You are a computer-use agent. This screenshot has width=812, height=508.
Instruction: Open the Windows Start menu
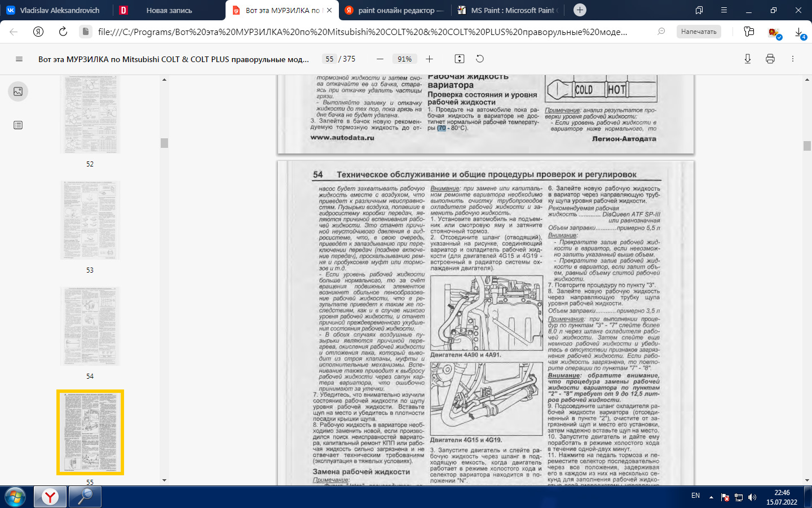click(x=15, y=497)
